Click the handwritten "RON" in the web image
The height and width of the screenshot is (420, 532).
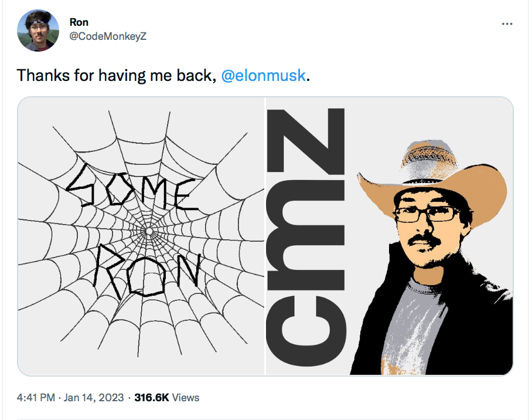pyautogui.click(x=146, y=270)
